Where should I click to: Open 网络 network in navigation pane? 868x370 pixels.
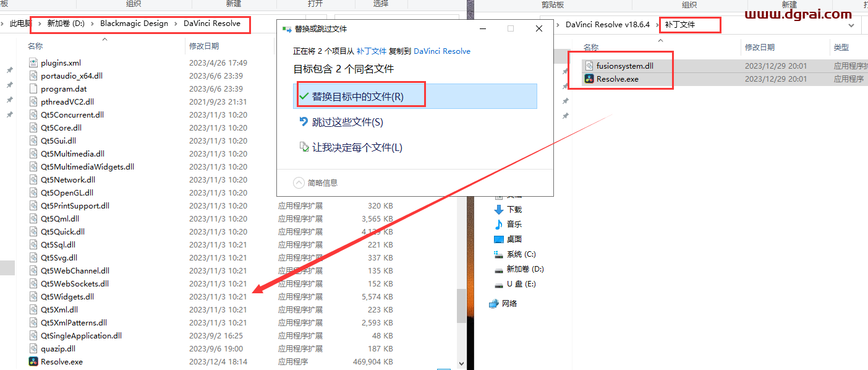tap(503, 303)
